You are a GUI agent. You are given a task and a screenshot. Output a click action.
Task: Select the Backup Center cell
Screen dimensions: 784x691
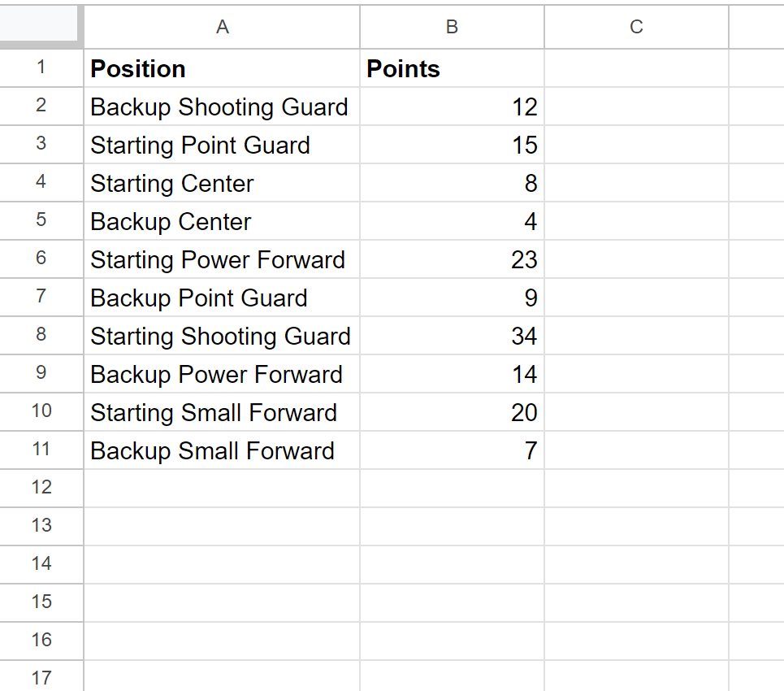coord(222,221)
